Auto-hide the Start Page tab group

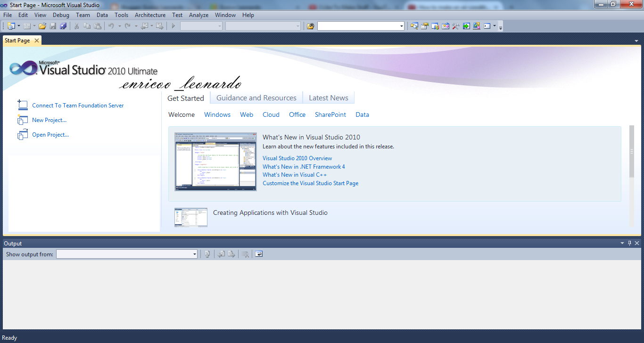(637, 40)
